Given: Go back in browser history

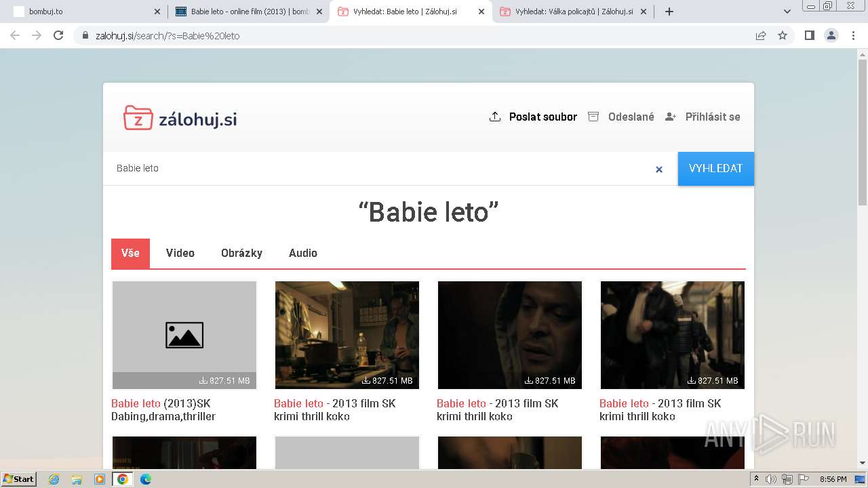Looking at the screenshot, I should pyautogui.click(x=15, y=35).
